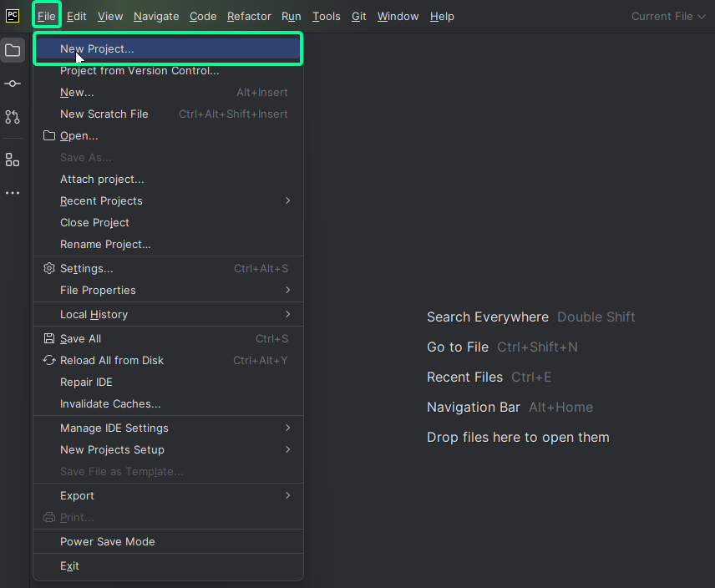Click the gear icon beside Settings
The height and width of the screenshot is (588, 715).
click(x=48, y=268)
